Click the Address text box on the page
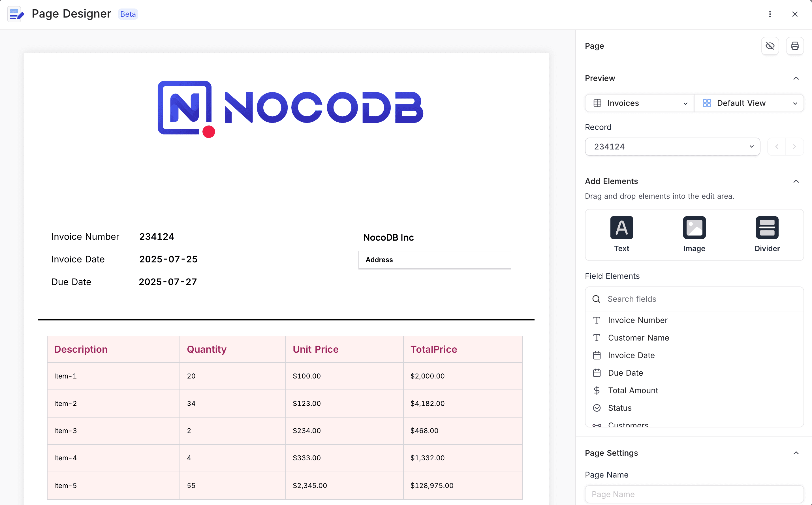 tap(435, 260)
